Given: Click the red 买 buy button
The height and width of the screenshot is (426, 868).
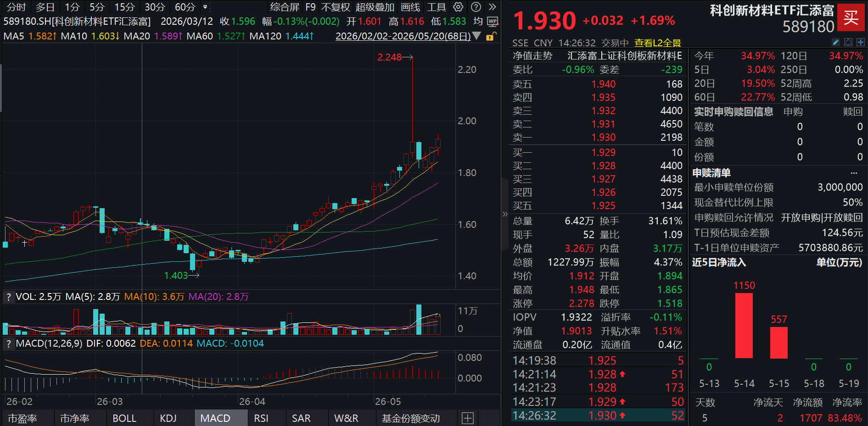Looking at the screenshot, I should (x=851, y=17).
